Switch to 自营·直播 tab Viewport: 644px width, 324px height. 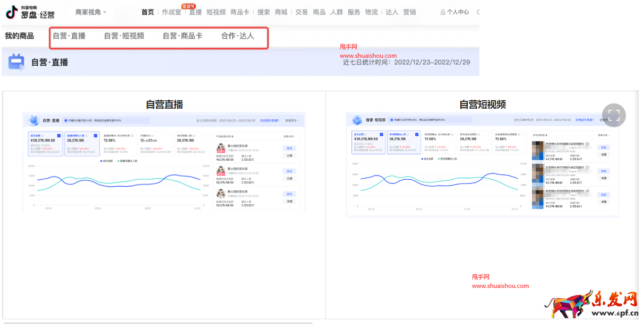(x=69, y=36)
